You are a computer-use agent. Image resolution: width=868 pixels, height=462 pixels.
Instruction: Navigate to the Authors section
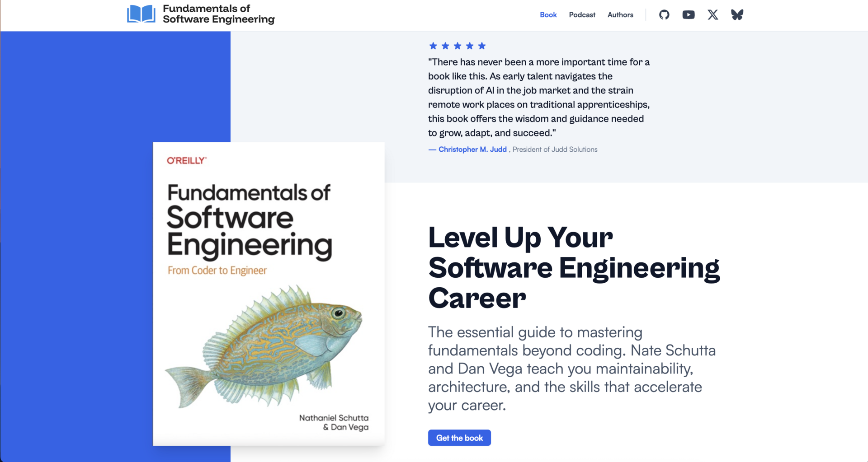(620, 15)
